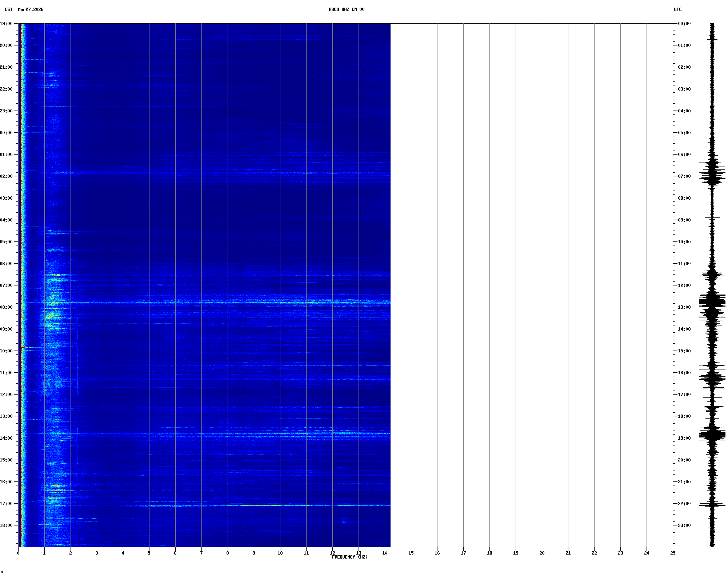Click the 10 Hz frequency axis label

coord(280,553)
